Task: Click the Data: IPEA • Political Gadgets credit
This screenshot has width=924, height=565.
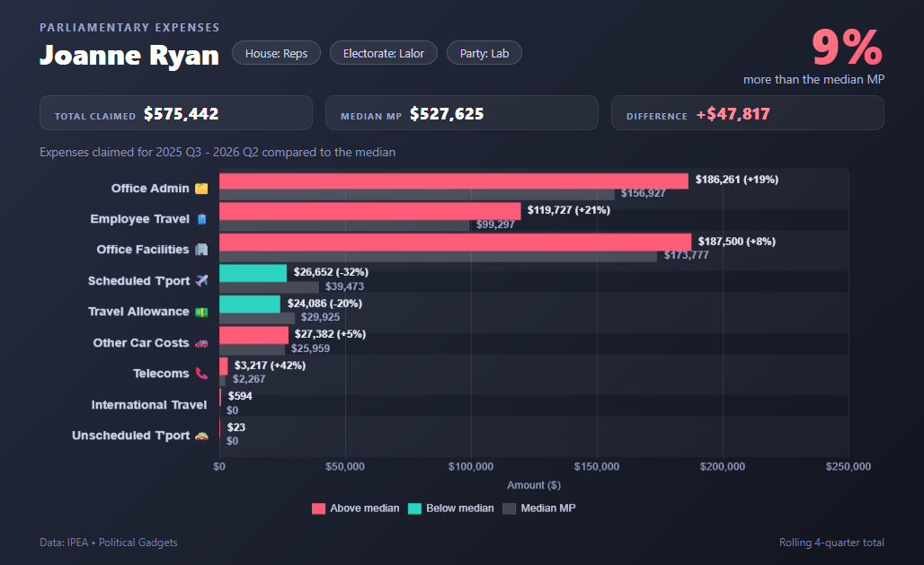Action: coord(109,543)
